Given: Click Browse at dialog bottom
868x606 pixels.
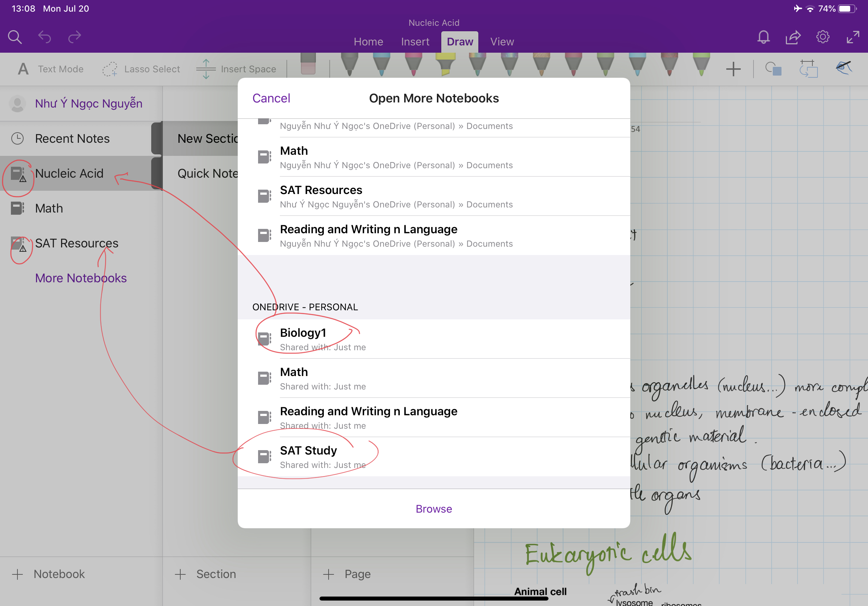Looking at the screenshot, I should point(434,509).
